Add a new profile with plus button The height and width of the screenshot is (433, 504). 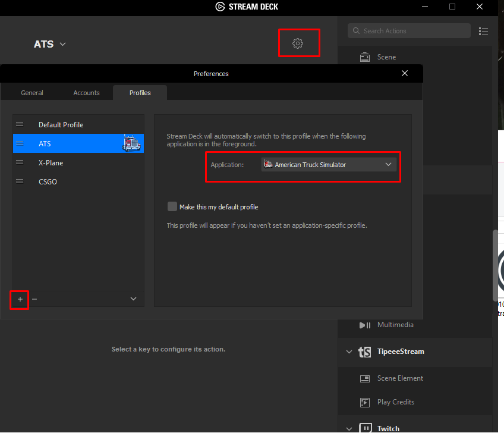(20, 299)
